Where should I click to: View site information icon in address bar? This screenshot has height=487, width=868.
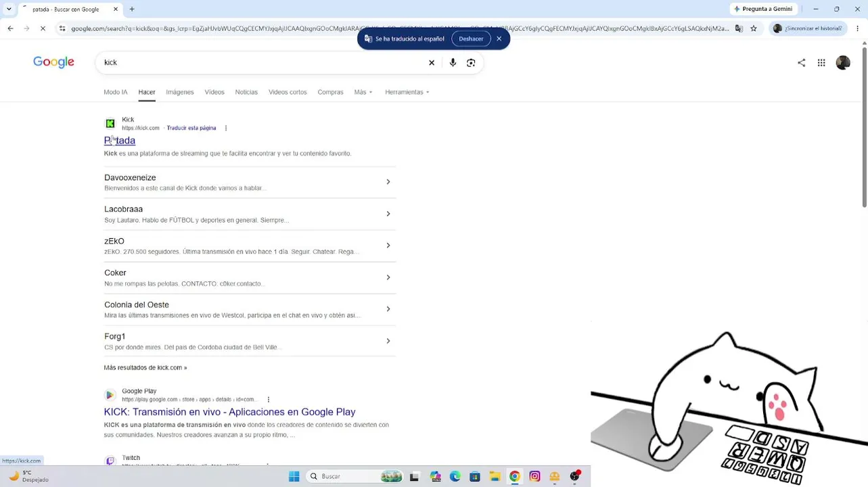(62, 28)
